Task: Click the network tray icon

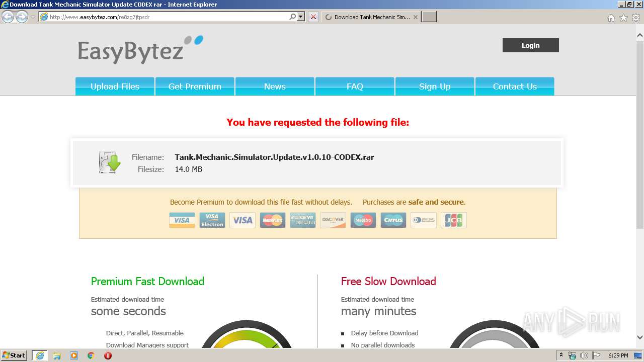Action: click(572, 355)
